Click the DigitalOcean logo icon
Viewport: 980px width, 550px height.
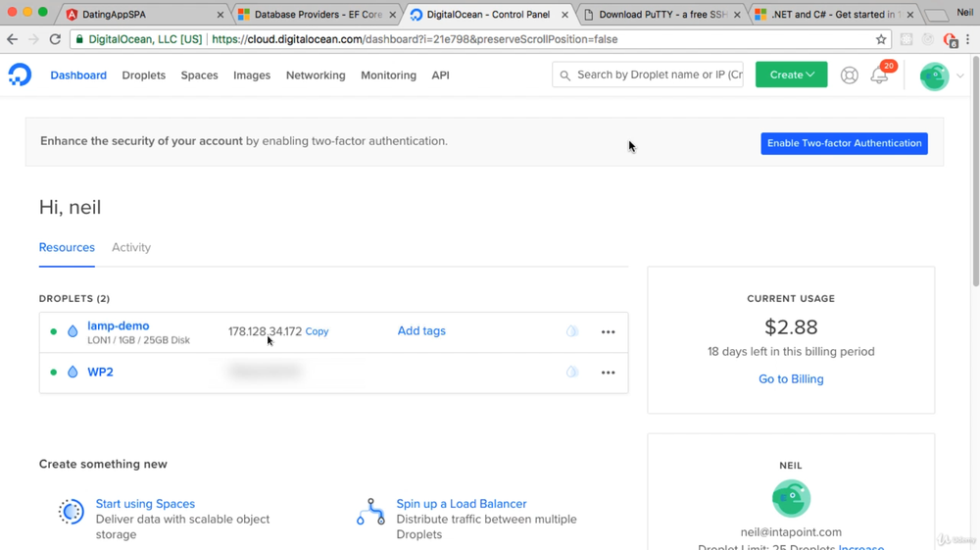pos(20,75)
